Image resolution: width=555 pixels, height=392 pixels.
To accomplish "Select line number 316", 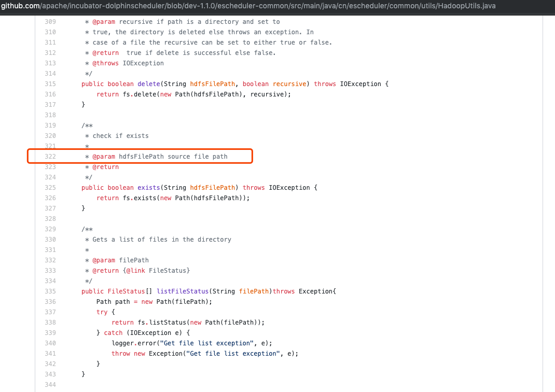I will (x=50, y=94).
